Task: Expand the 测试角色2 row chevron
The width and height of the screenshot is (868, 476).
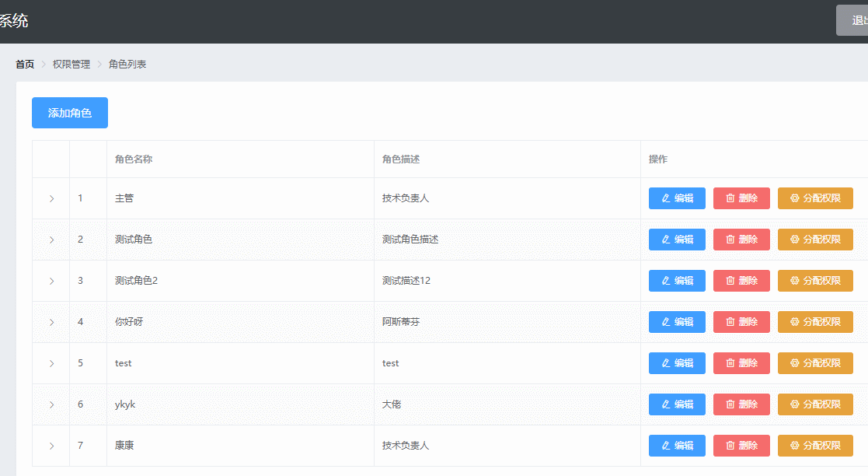Action: point(51,281)
